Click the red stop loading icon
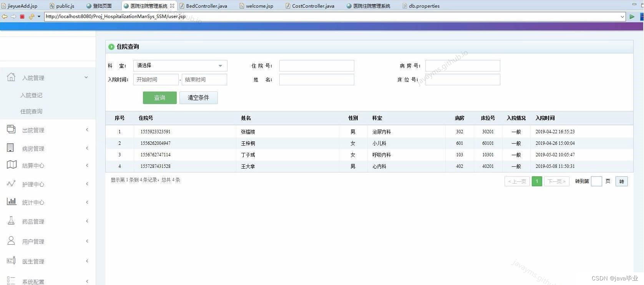Image resolution: width=644 pixels, height=285 pixels. pos(22,17)
